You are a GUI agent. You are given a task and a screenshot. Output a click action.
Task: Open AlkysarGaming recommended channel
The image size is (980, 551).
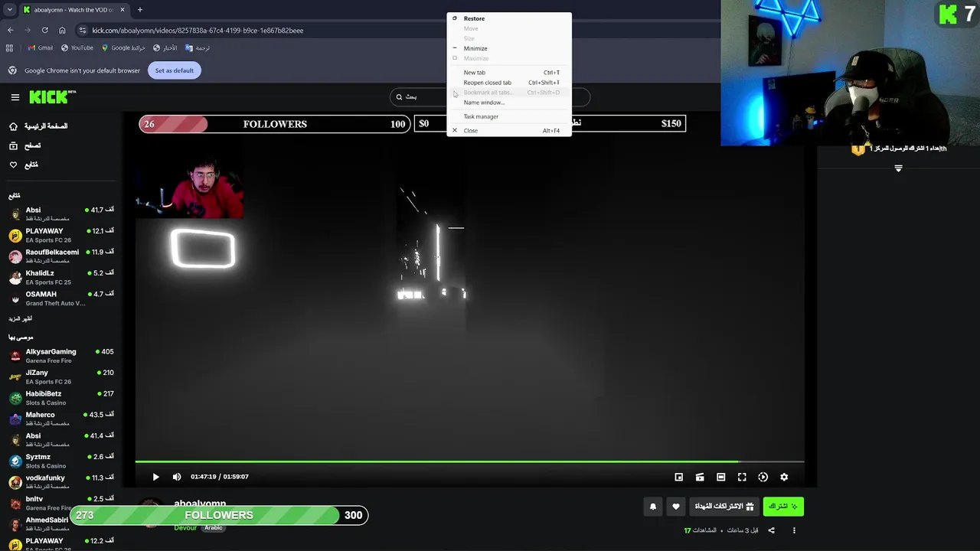pyautogui.click(x=61, y=356)
